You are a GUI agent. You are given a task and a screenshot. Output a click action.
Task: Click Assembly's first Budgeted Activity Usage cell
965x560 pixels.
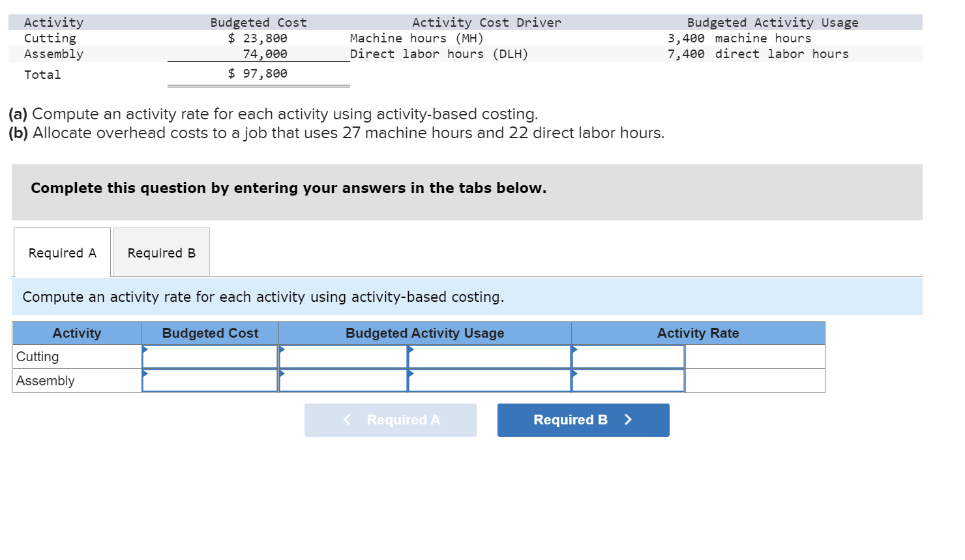click(x=342, y=380)
